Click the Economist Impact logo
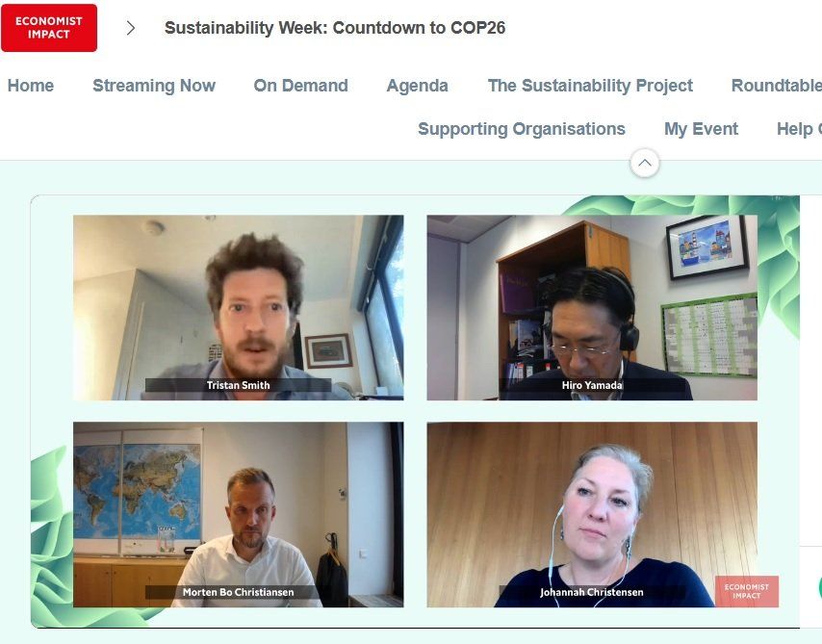 click(x=49, y=28)
